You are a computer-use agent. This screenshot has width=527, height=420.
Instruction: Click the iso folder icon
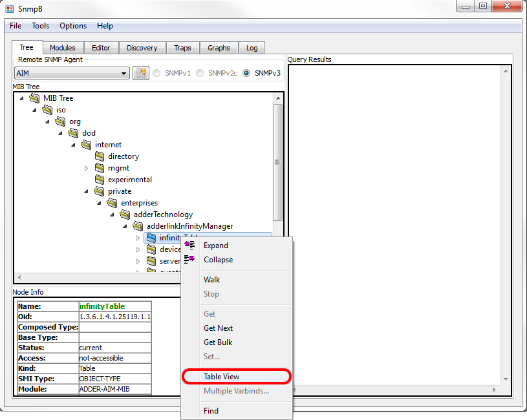click(x=47, y=110)
